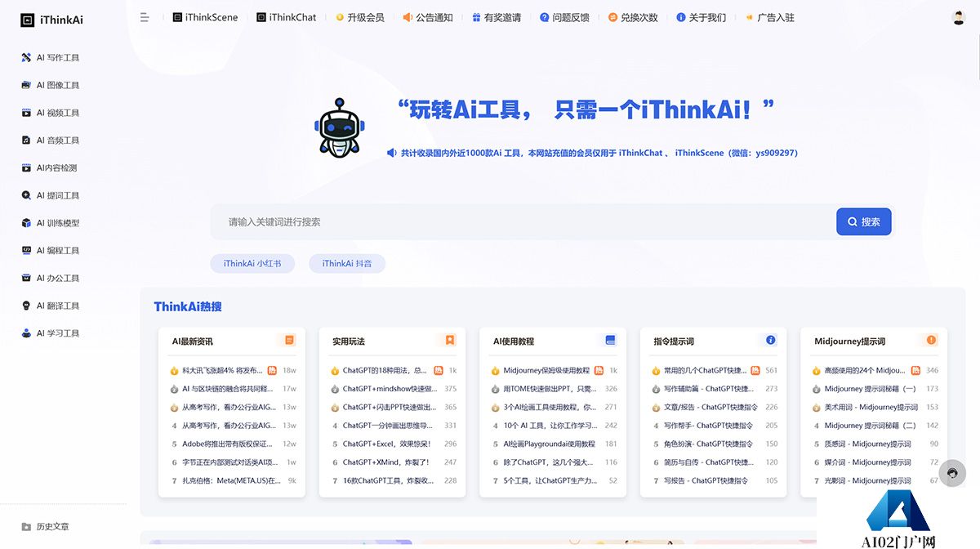Open article 用TOME快速做出PPT

[x=550, y=389]
